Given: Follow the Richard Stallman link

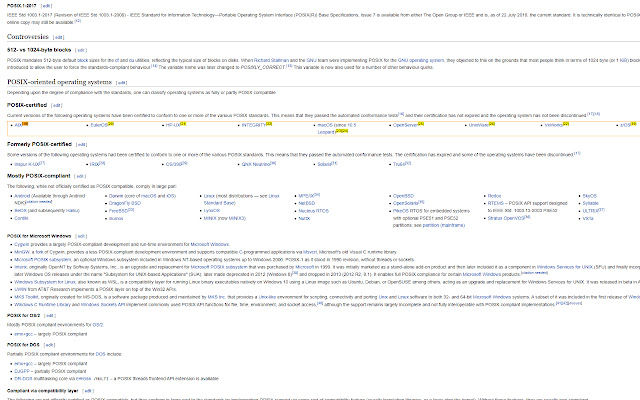Looking at the screenshot, I should point(271,60).
